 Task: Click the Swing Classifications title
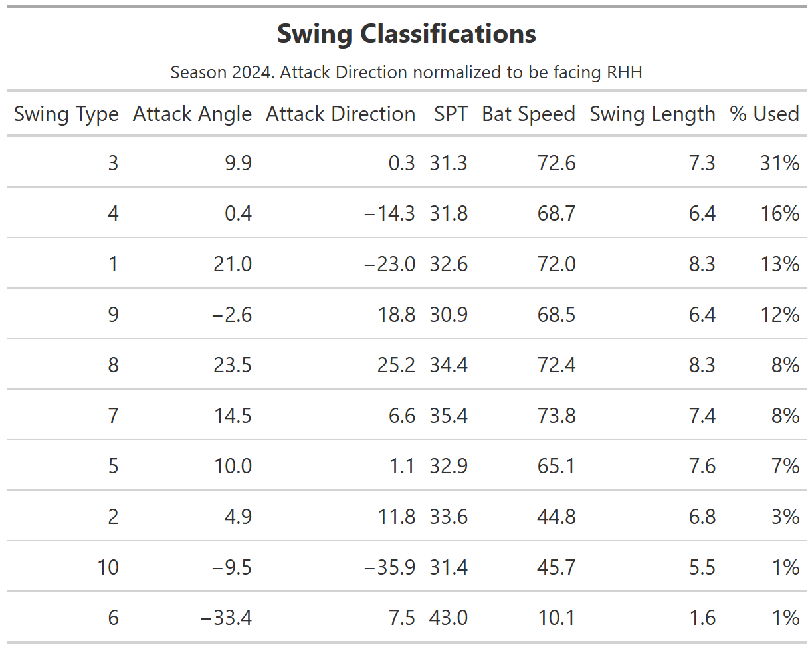(x=407, y=34)
